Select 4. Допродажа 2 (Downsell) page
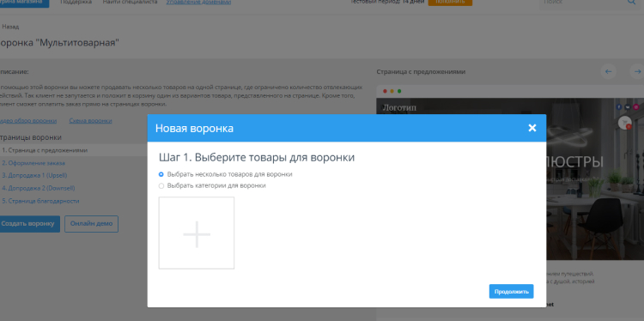This screenshot has width=644, height=321. [38, 189]
